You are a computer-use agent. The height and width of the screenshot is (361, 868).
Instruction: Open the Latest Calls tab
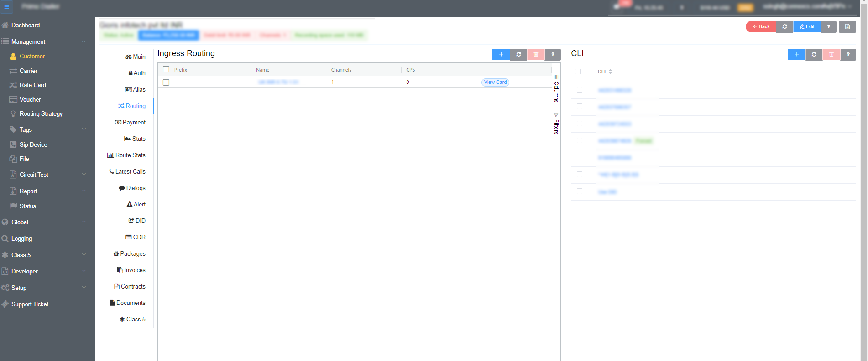point(127,171)
